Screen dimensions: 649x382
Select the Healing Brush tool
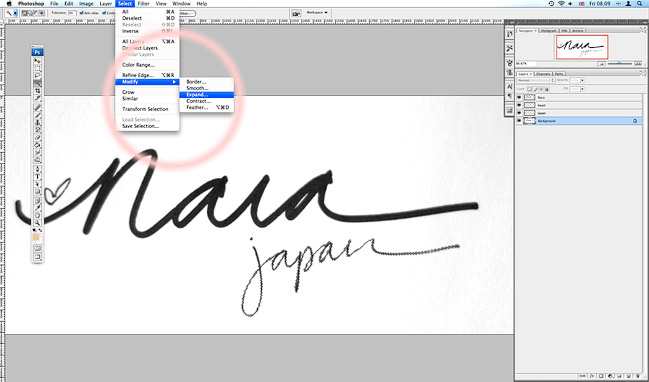tap(37, 107)
